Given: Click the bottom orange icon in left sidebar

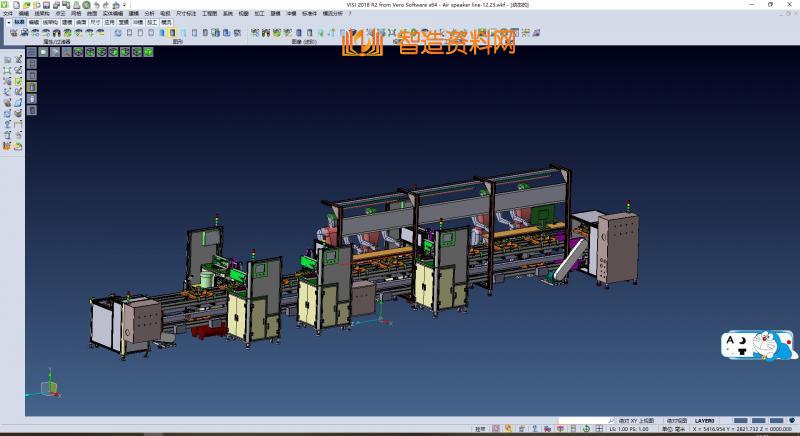Looking at the screenshot, I should [8, 146].
